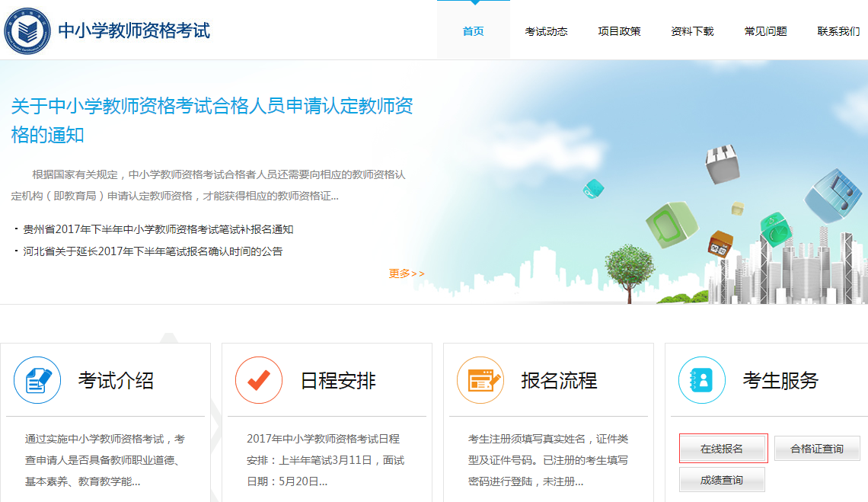Open the 更多>> news link

pos(407,273)
